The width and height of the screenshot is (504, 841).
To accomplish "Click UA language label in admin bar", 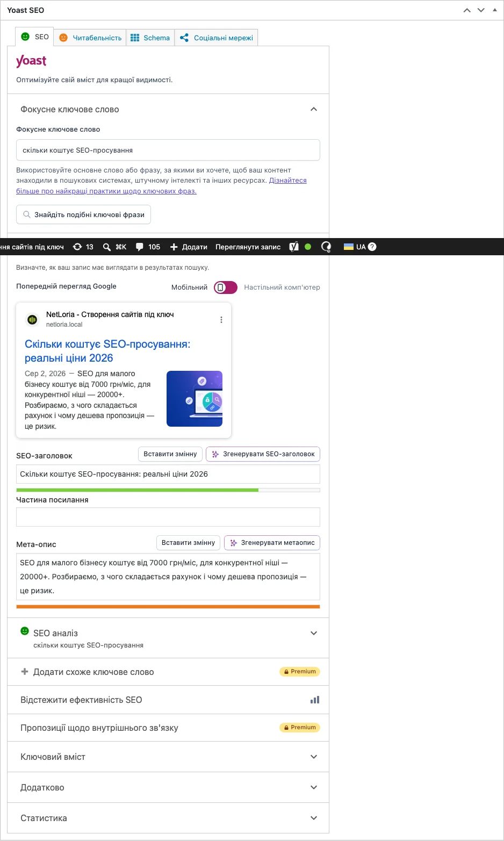I will coord(361,247).
